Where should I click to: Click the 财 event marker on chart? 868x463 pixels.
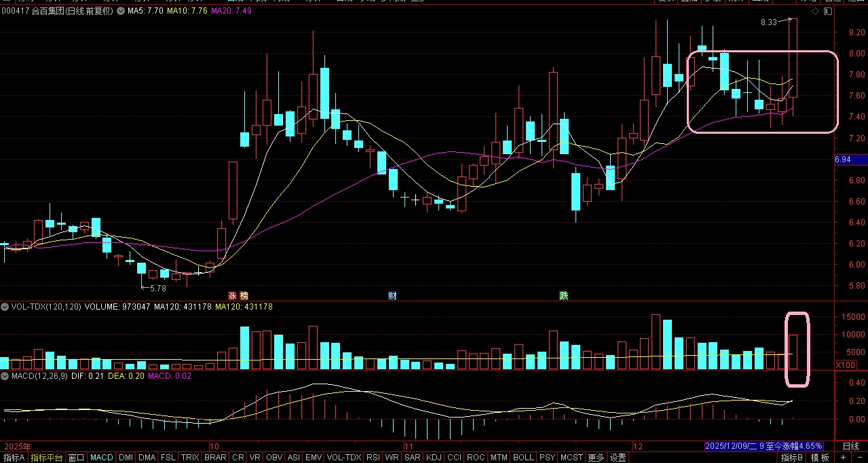tap(392, 295)
